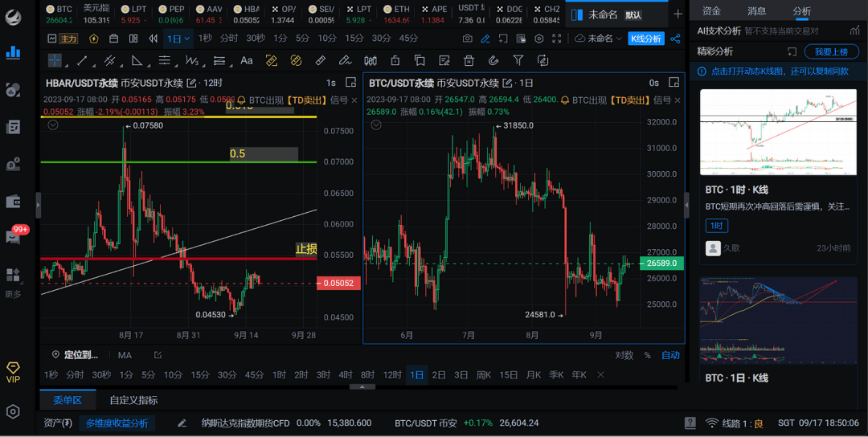Click the K线分析 button
This screenshot has height=437, width=868.
click(646, 39)
